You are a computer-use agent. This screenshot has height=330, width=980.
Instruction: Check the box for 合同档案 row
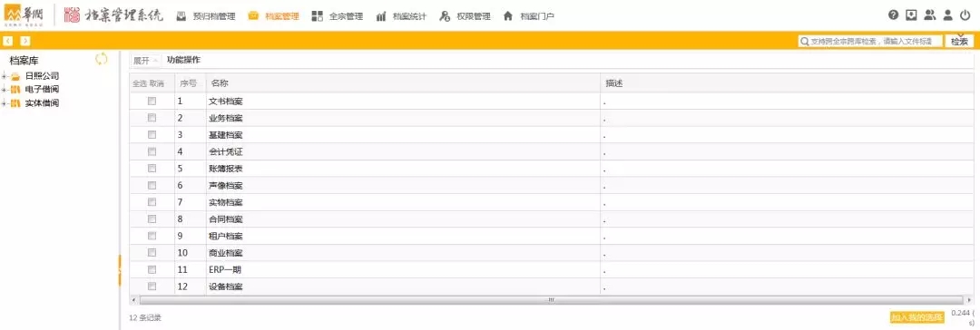click(152, 218)
